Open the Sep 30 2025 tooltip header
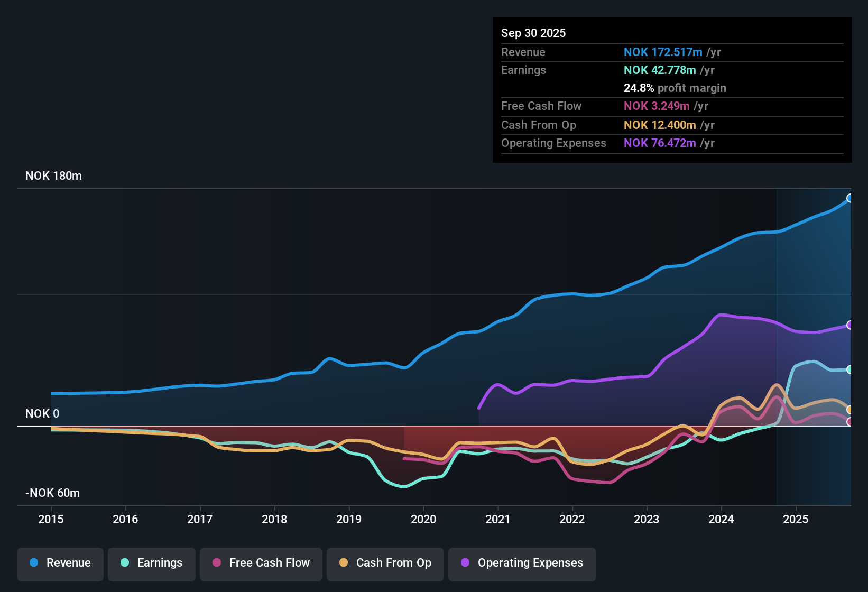The image size is (868, 592). 533,33
